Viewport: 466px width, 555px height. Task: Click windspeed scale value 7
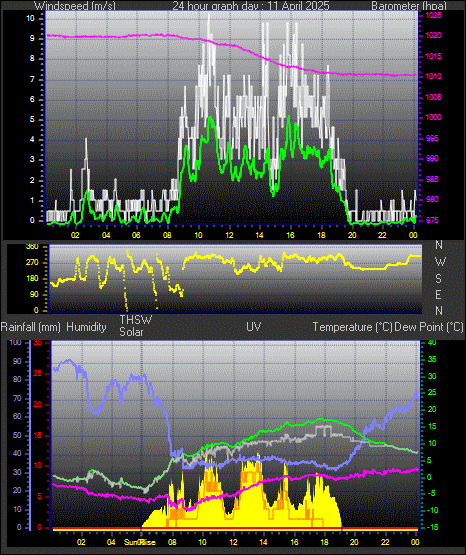[x=32, y=80]
